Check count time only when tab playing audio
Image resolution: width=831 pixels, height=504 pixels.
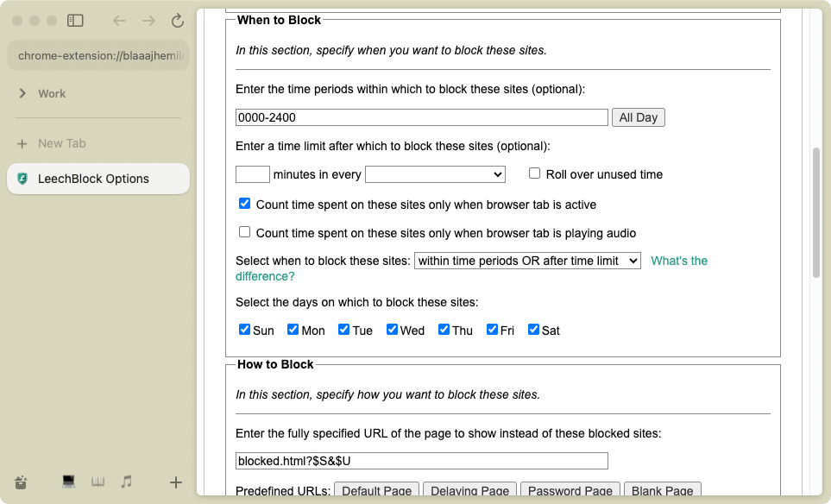(244, 231)
